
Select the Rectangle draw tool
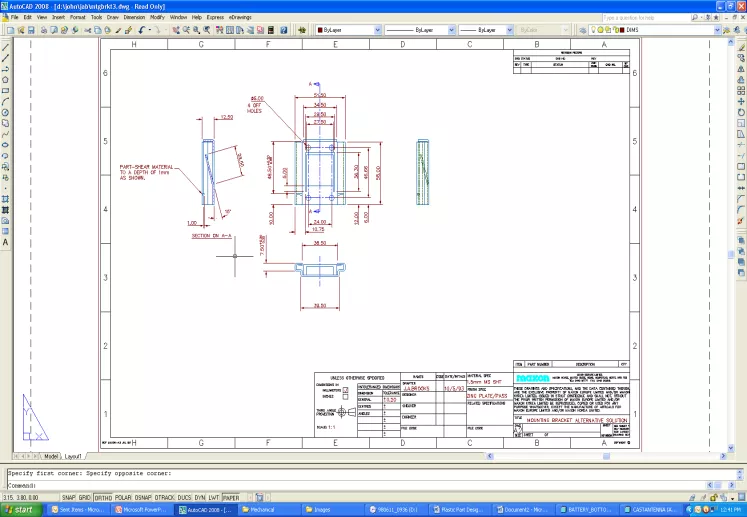pos(6,90)
